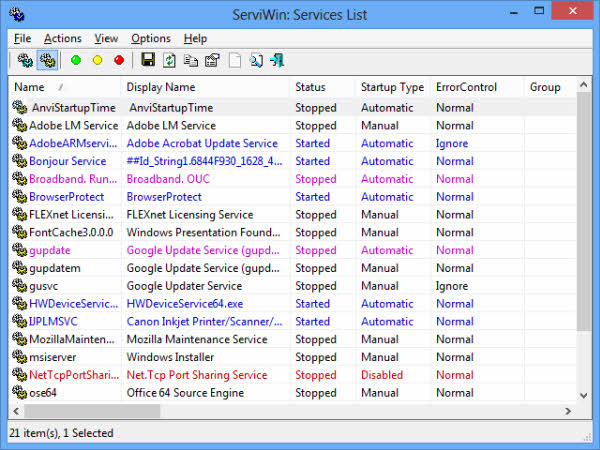Click the exit door icon
600x450 pixels.
(277, 61)
